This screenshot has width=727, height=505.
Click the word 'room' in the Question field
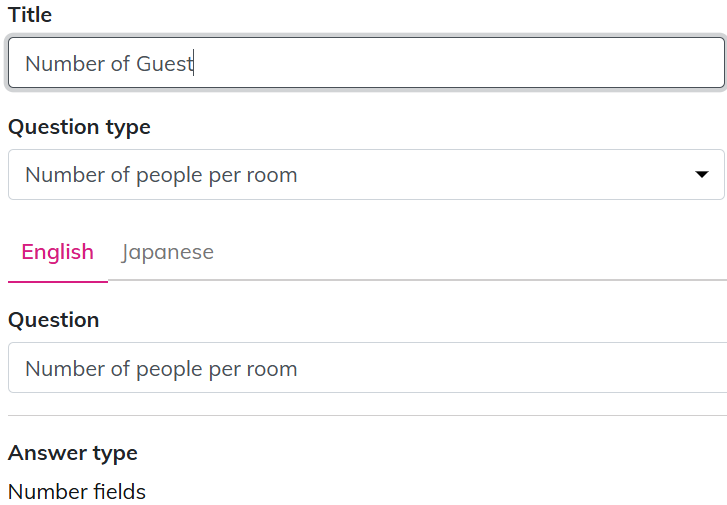[x=271, y=369]
